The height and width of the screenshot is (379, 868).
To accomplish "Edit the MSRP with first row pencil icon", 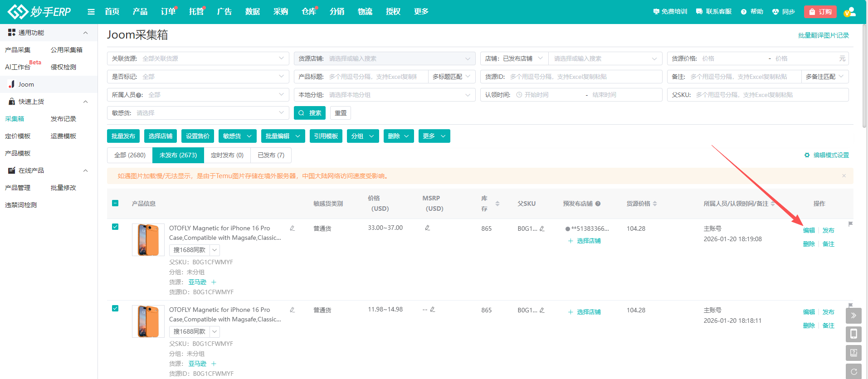I will pos(427,228).
